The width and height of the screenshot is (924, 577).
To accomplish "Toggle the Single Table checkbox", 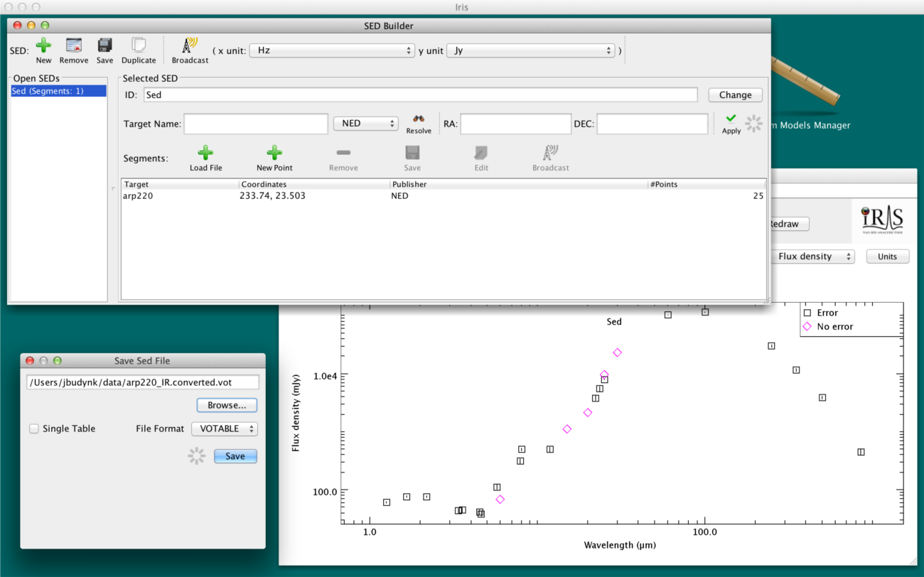I will point(34,428).
